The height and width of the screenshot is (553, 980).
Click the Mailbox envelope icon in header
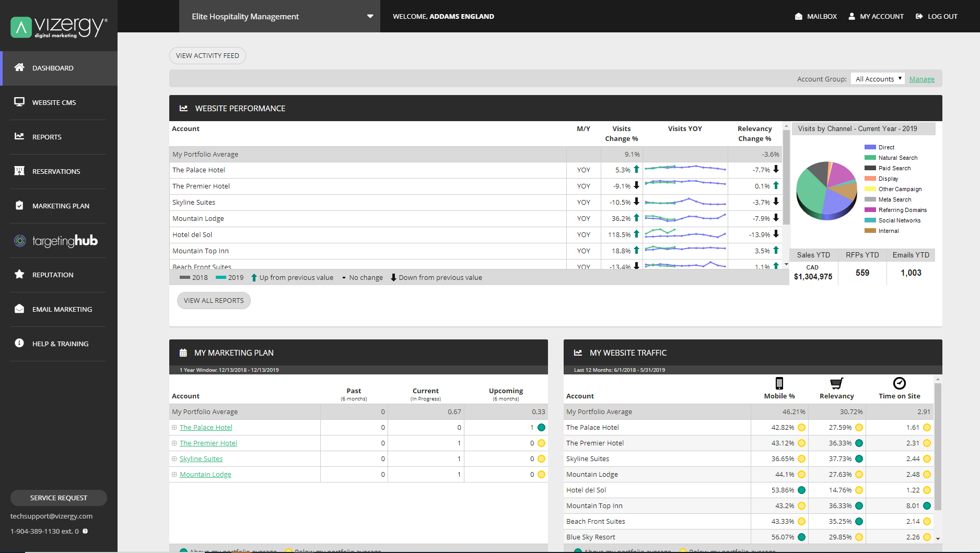tap(799, 16)
